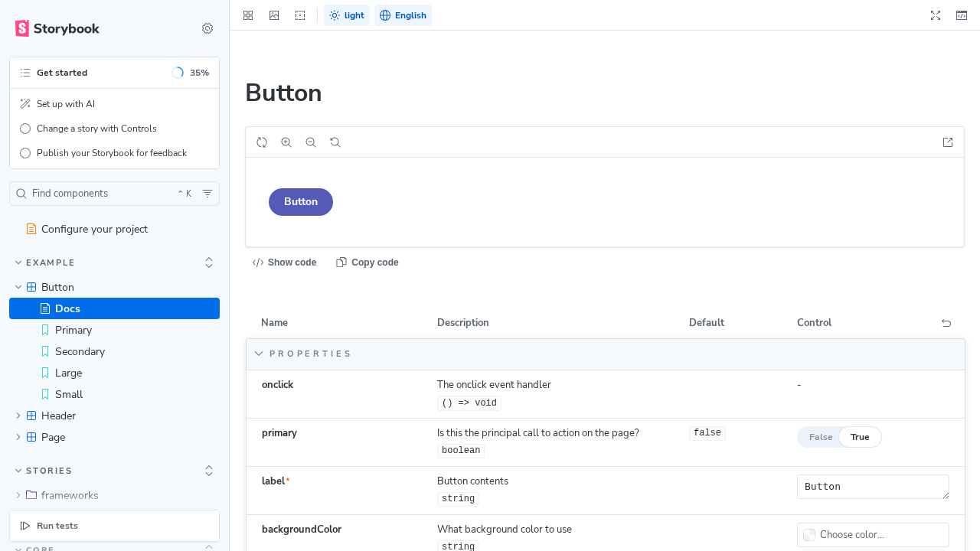Enter fullscreen mode
Viewport: 980px width, 551px height.
pos(936,15)
